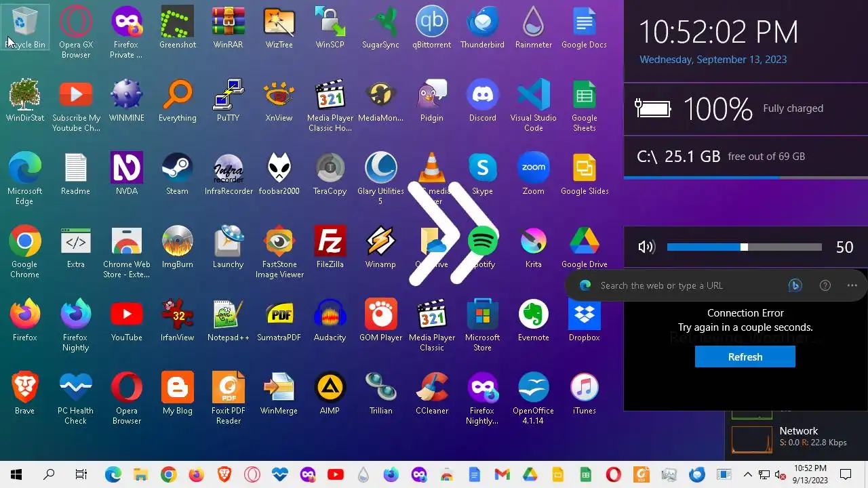The image size is (868, 488).
Task: Open the iTunes desktop shortcut
Action: coord(585,394)
